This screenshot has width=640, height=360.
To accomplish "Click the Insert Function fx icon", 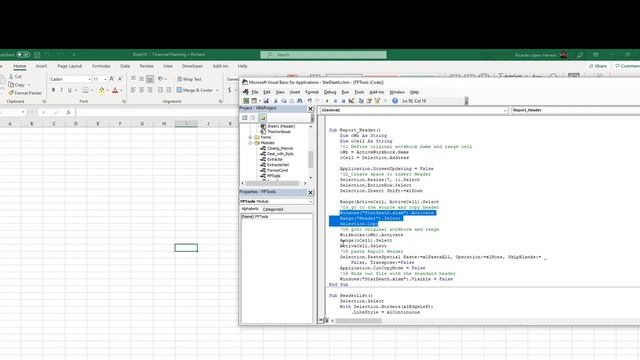I will pyautogui.click(x=68, y=112).
